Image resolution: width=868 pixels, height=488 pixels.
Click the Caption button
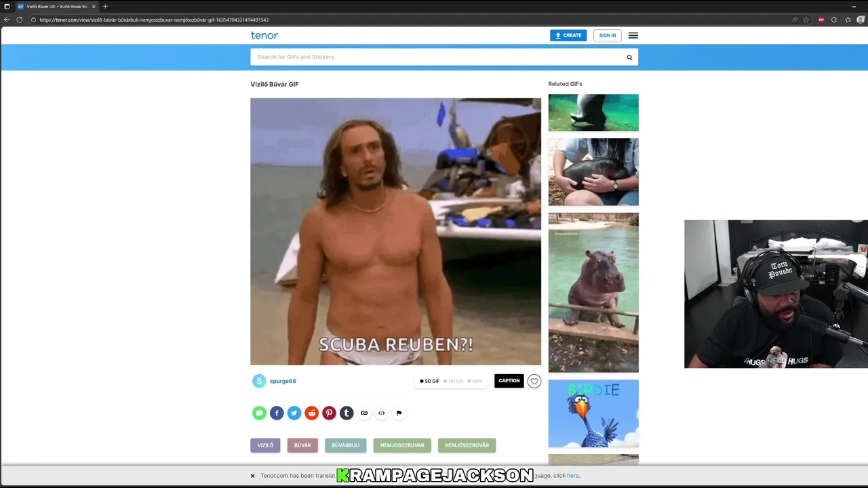tap(509, 381)
